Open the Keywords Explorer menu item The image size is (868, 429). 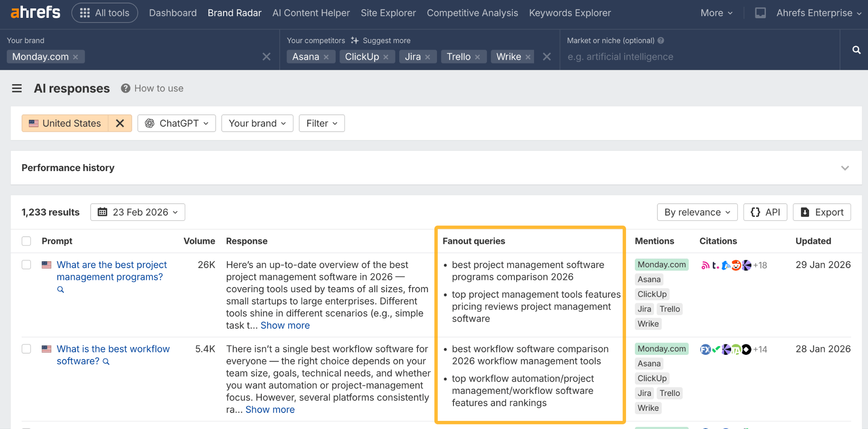570,13
